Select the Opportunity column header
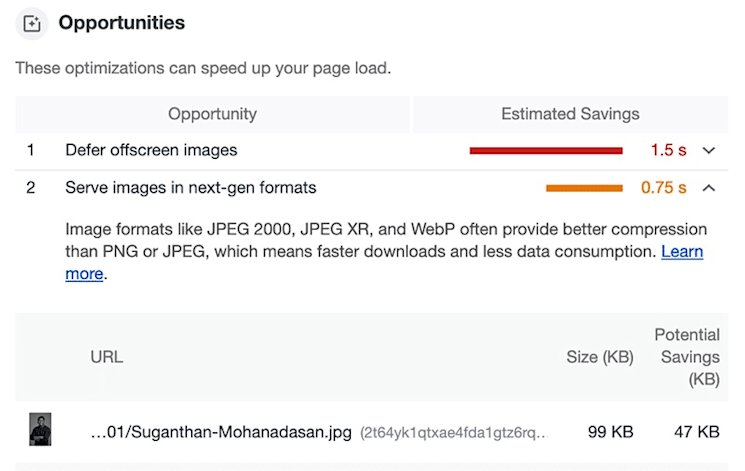Screen dimensions: 745x471 212,114
